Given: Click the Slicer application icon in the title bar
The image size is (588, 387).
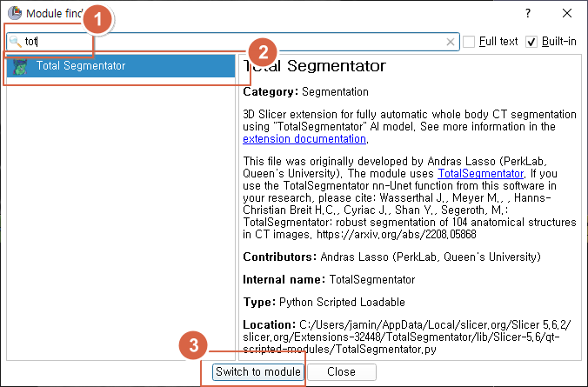Looking at the screenshot, I should (15, 13).
